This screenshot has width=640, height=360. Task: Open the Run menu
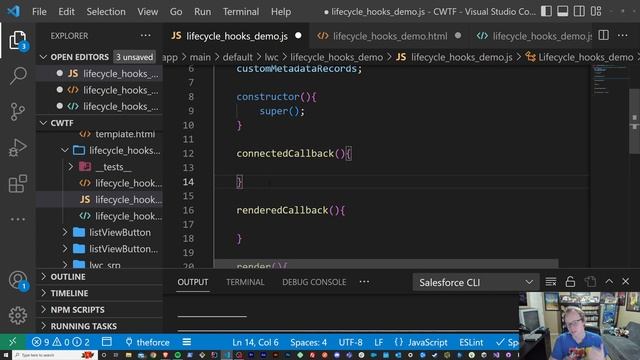pos(202,11)
